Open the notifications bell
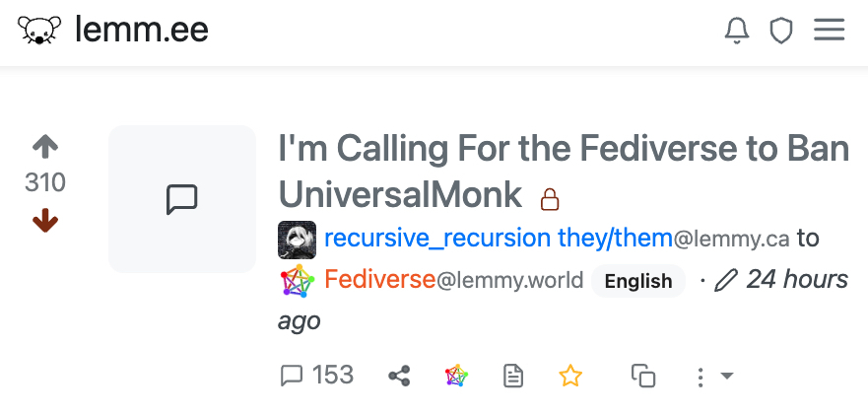The height and width of the screenshot is (416, 868). pos(737,30)
